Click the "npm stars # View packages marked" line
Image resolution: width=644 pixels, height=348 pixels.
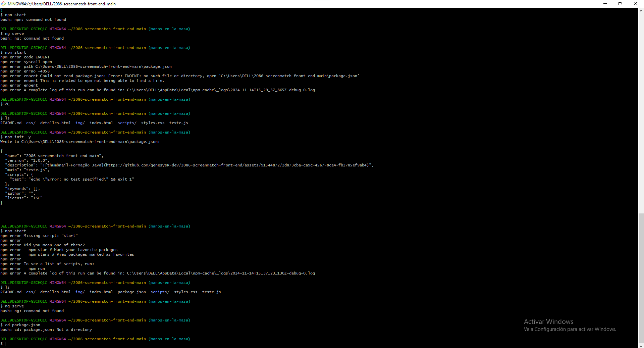[67, 254]
